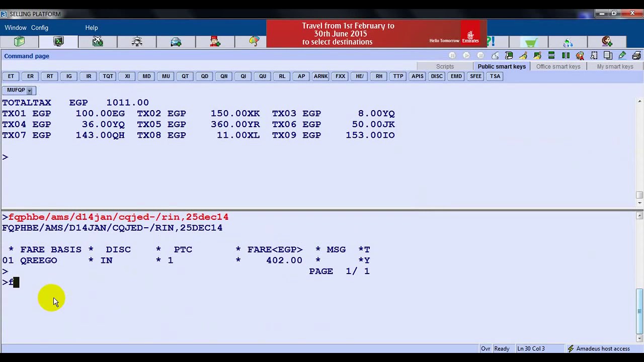Click the copy pages icon
Image resolution: width=644 pixels, height=362 pixels.
pos(608,56)
